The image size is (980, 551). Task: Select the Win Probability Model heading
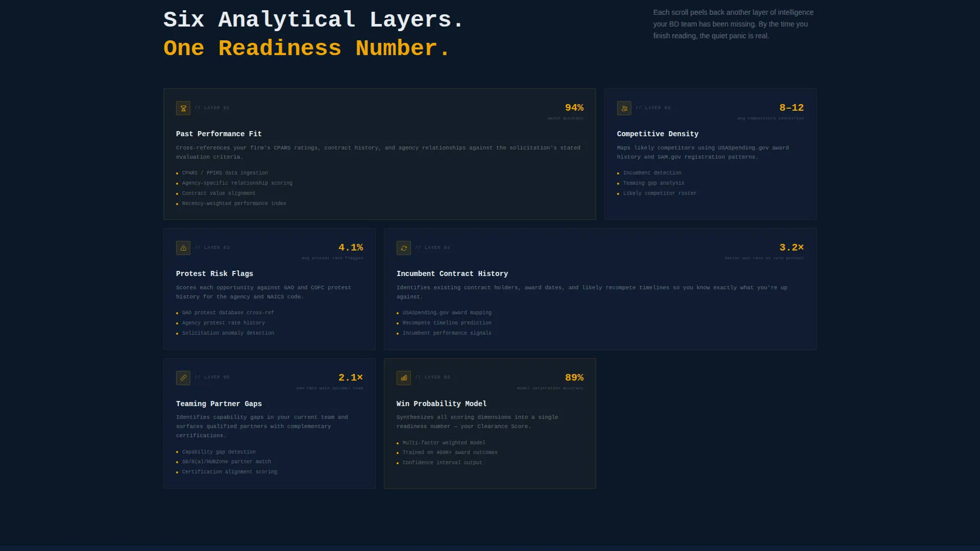442,404
